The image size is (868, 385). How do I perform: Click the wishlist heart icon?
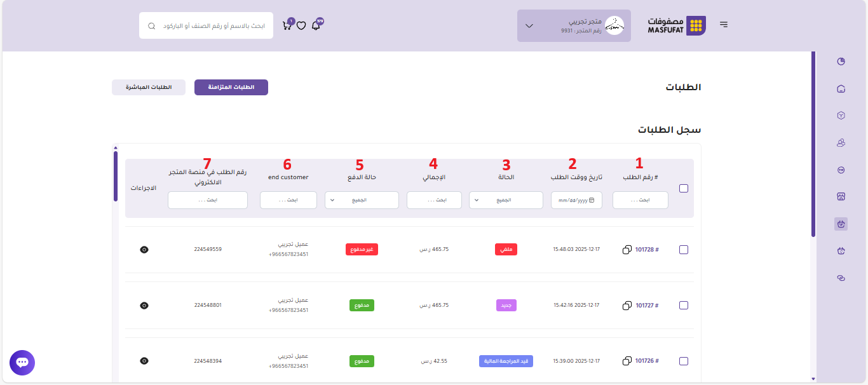click(x=301, y=26)
